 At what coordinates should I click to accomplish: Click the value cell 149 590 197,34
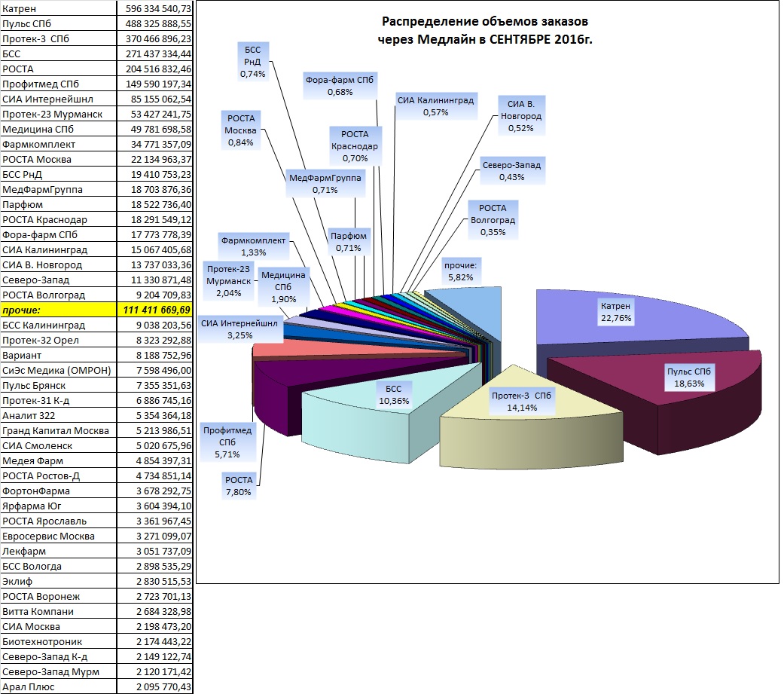154,84
